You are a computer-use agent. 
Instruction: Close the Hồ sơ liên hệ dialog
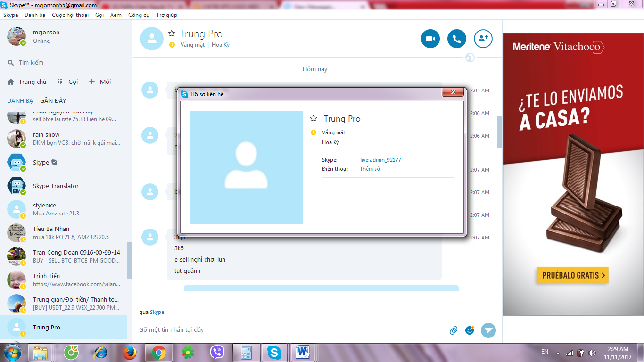click(453, 92)
